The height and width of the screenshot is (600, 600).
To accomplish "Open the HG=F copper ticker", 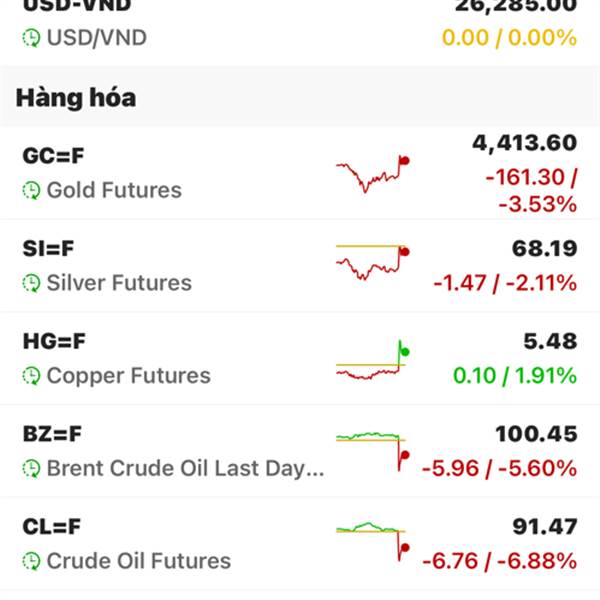I will click(x=55, y=342).
